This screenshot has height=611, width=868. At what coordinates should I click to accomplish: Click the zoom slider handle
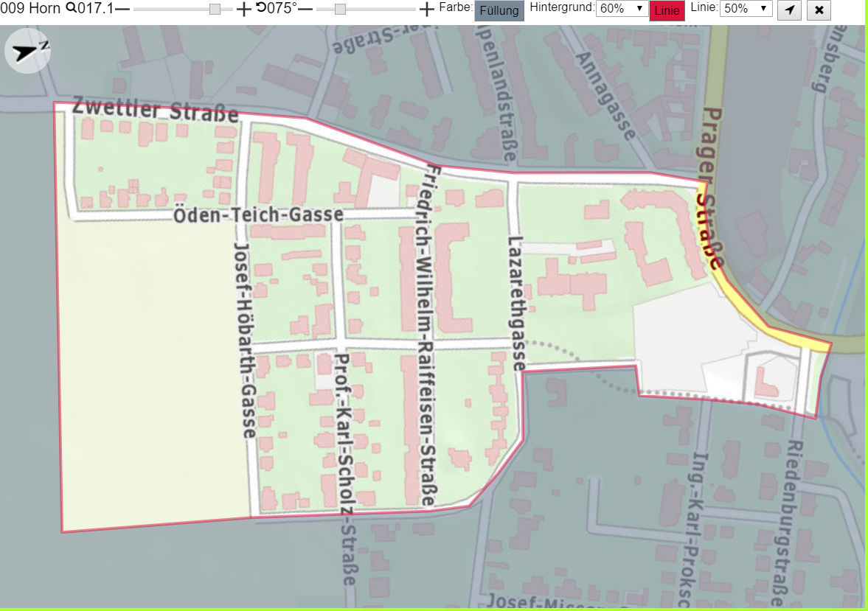tap(215, 10)
